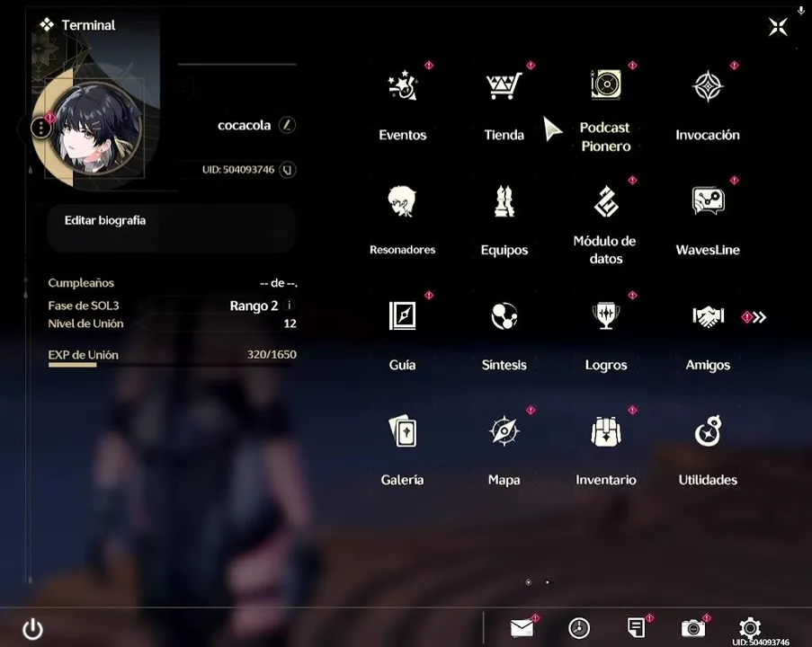Viewport: 812px width, 647px height.
Task: Open the three-dot avatar options
Action: tap(40, 128)
